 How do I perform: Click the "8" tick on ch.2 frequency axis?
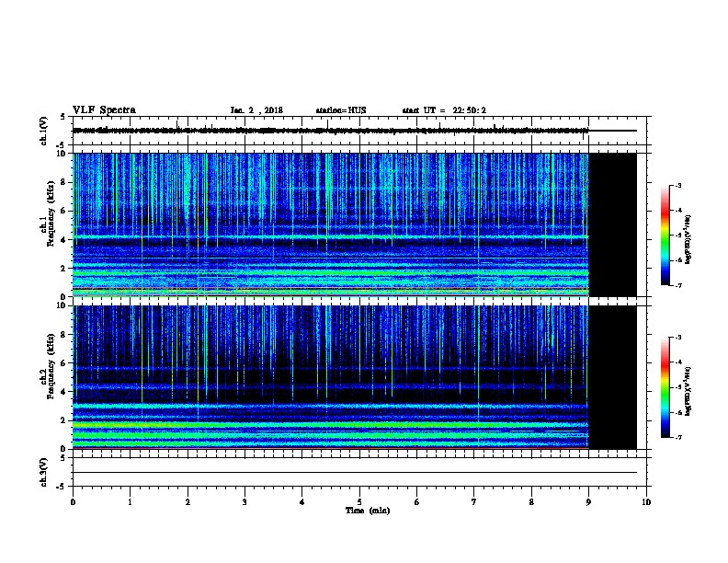[65, 335]
